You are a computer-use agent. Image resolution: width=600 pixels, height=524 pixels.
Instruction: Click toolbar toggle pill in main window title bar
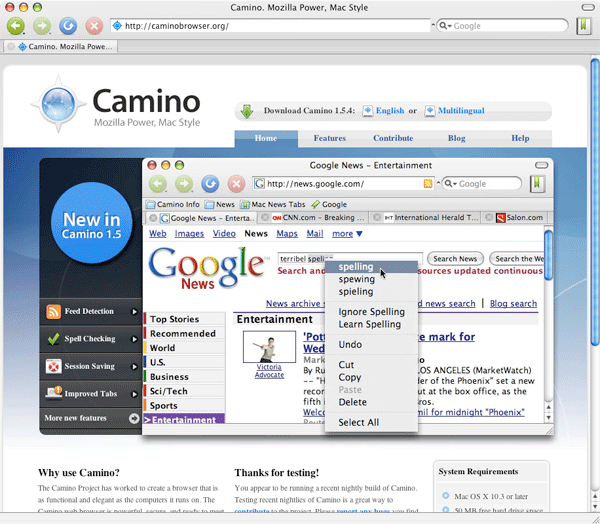587,7
